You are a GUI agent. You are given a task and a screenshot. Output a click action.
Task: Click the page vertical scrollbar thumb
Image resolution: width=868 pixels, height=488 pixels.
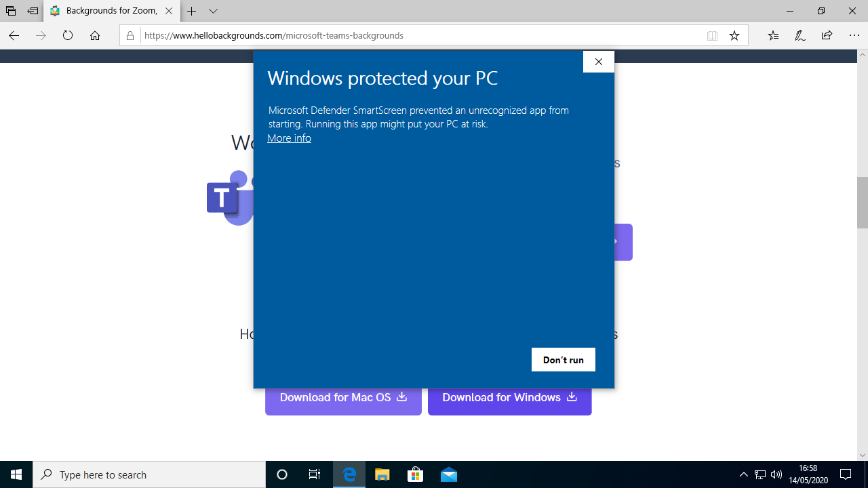tap(863, 202)
